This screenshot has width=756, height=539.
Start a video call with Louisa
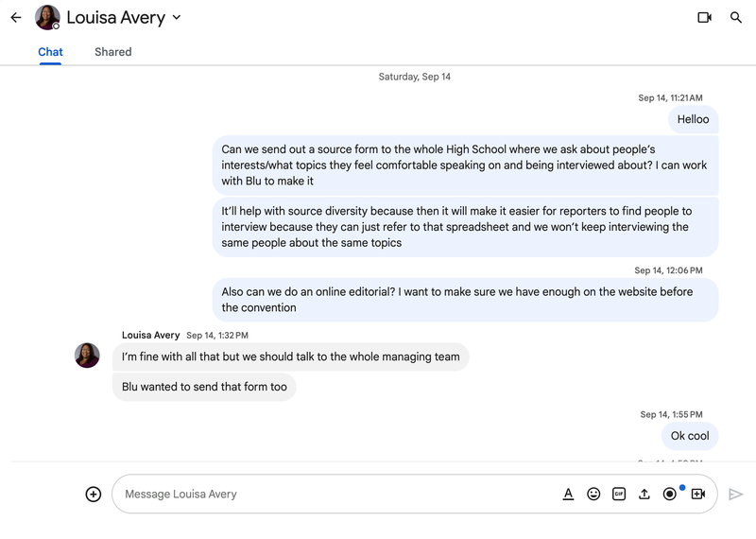(x=704, y=17)
